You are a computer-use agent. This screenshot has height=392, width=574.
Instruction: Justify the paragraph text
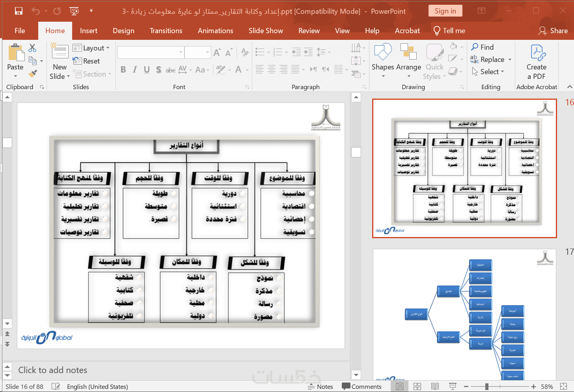click(295, 69)
